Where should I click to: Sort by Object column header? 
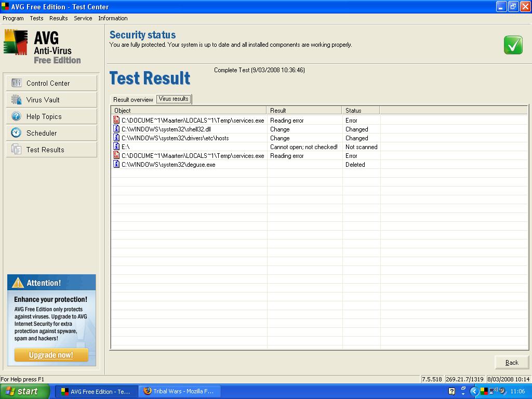[189, 110]
